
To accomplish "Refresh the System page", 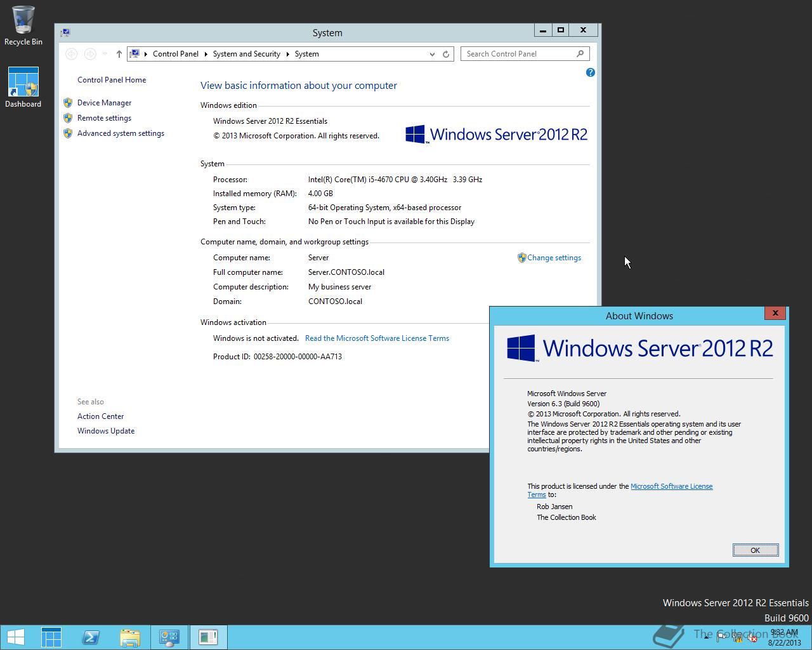I will [x=446, y=54].
